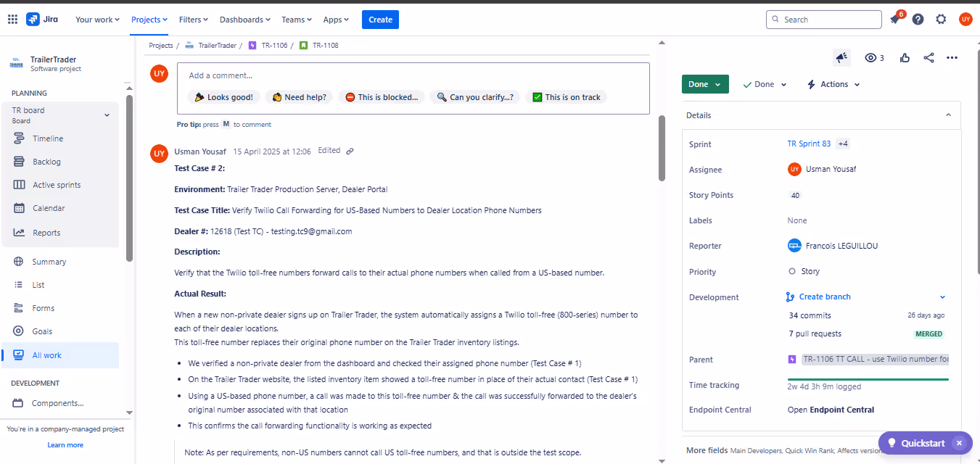Open the Teams dropdown menu
The image size is (980, 464).
click(x=297, y=20)
